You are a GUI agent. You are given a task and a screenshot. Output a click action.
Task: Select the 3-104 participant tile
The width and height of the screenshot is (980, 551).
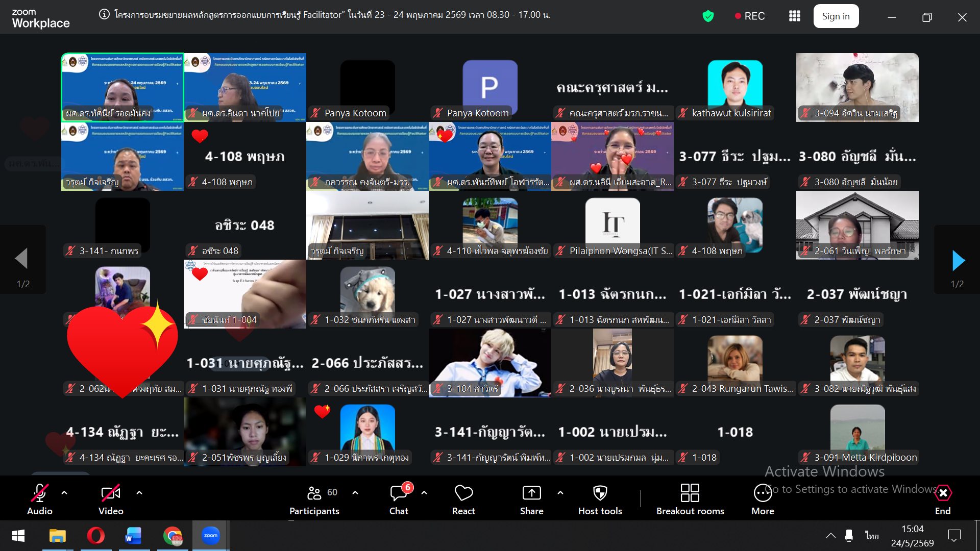[x=490, y=363]
